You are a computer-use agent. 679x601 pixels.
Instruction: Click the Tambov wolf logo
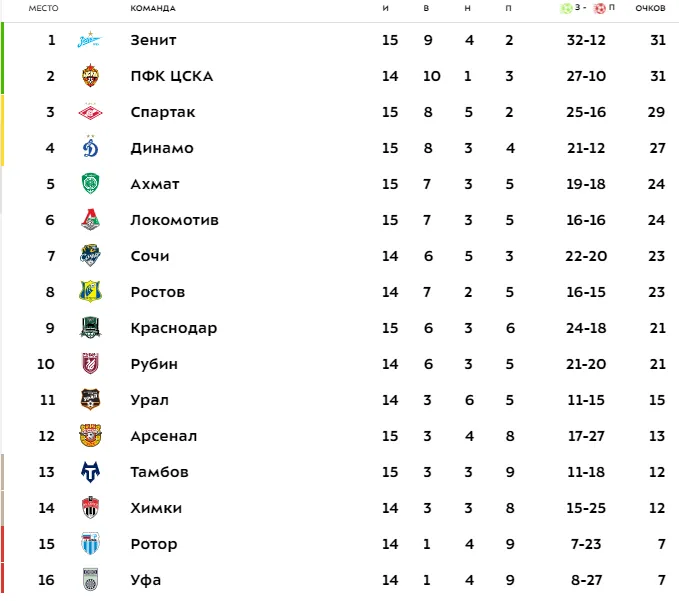click(x=90, y=472)
